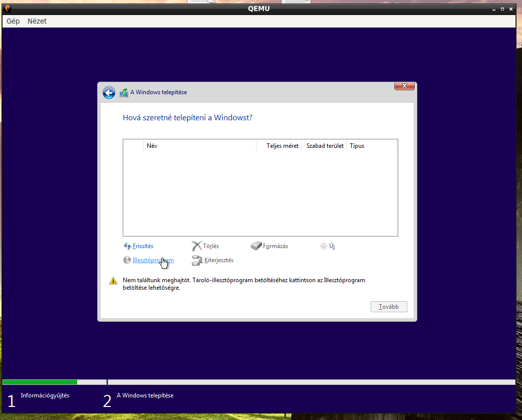Open the Nézet menu
This screenshot has height=420, width=522.
tap(37, 21)
